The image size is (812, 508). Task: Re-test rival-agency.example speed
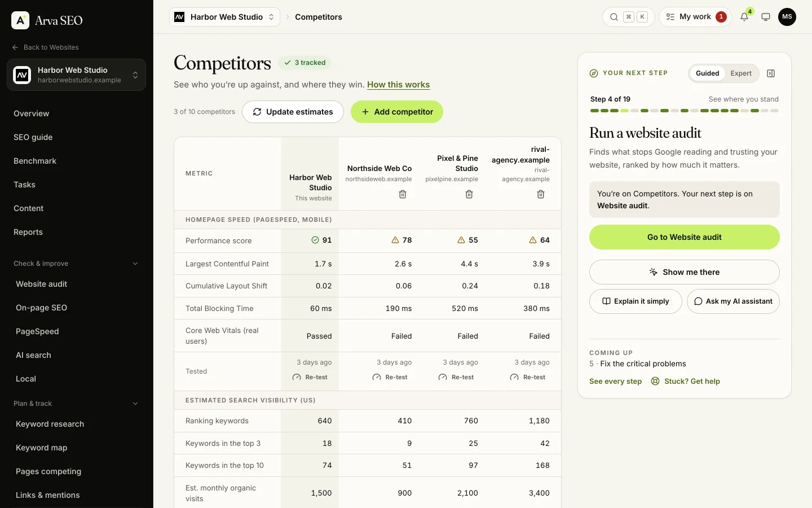tap(528, 377)
